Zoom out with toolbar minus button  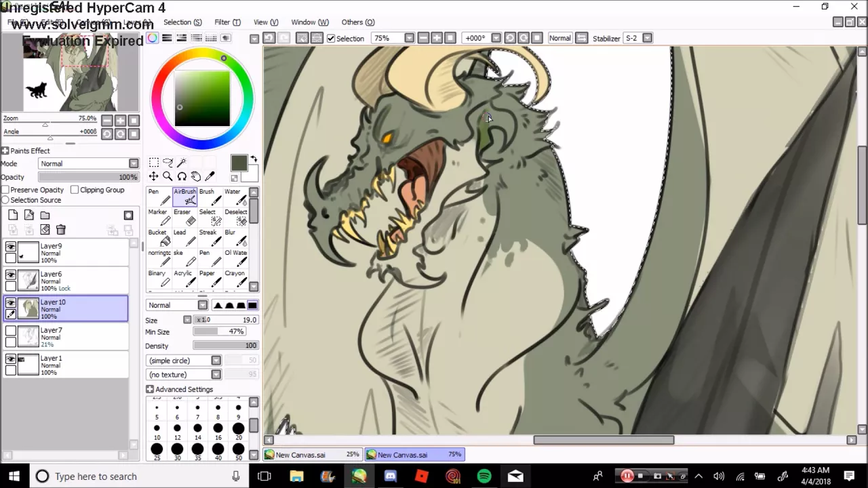pyautogui.click(x=423, y=38)
